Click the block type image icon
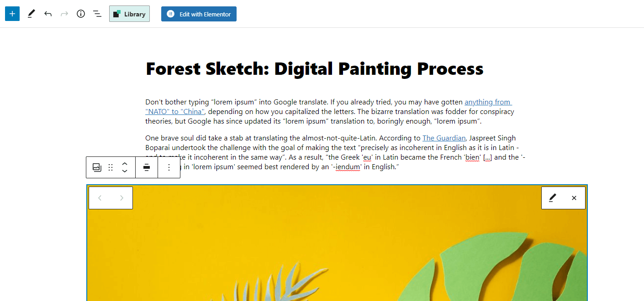 point(97,167)
